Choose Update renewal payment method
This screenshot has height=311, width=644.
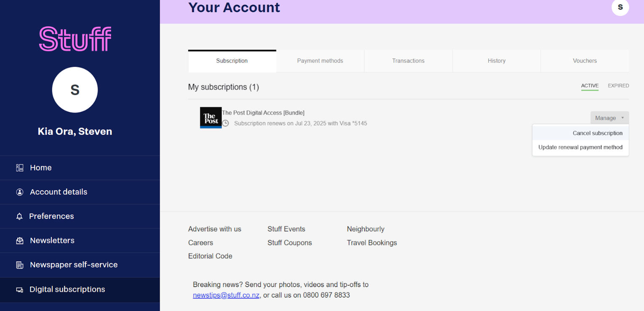click(580, 147)
